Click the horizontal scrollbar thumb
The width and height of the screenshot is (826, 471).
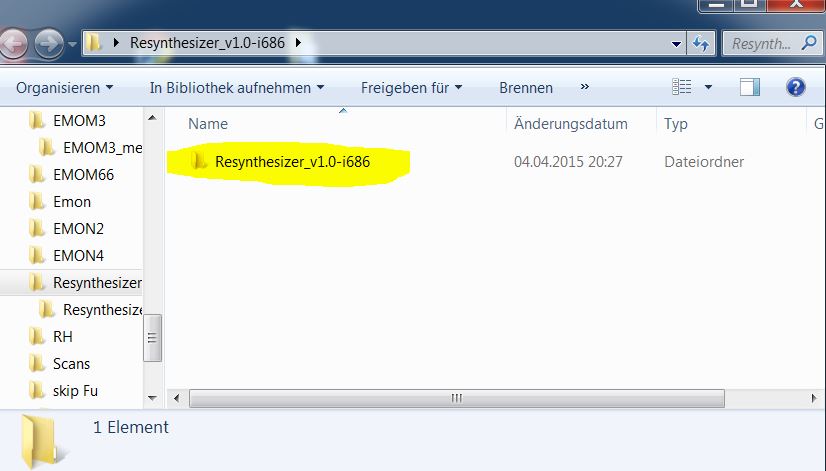457,398
